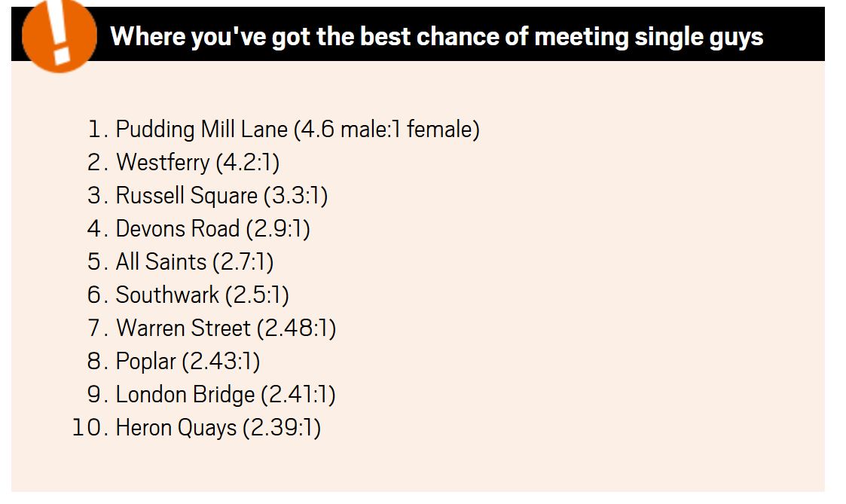Screen dimensions: 846x504
Task: Select the Pudding Mill Lane list entry
Action: click(298, 130)
